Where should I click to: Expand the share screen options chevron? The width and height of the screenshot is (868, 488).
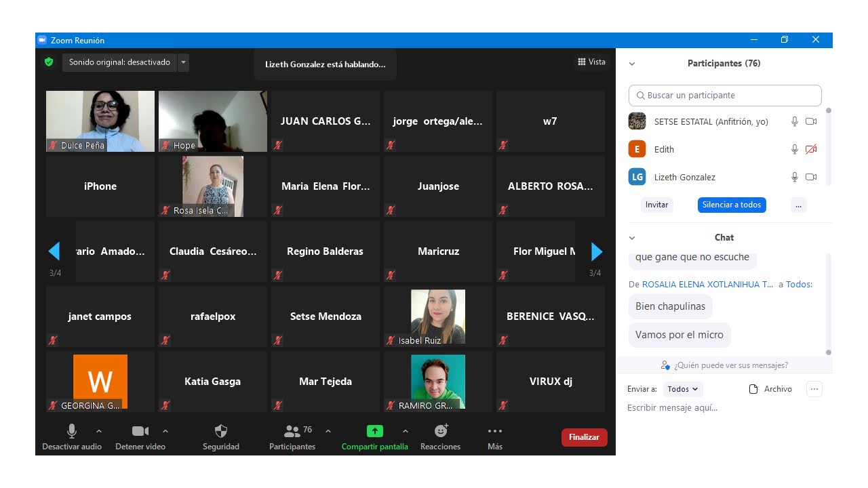pyautogui.click(x=406, y=431)
